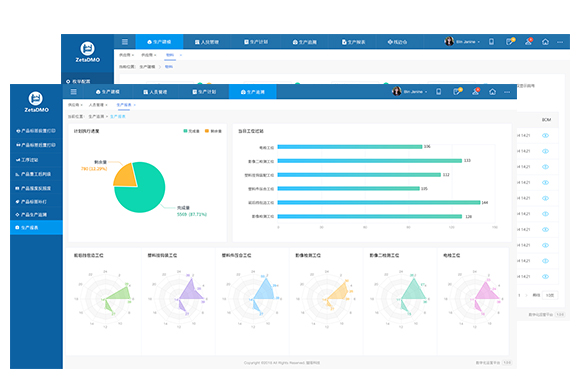The height and width of the screenshot is (380, 580).
Task: Select the highlighted 生产报表 item in left sidebar
Action: pos(36,227)
